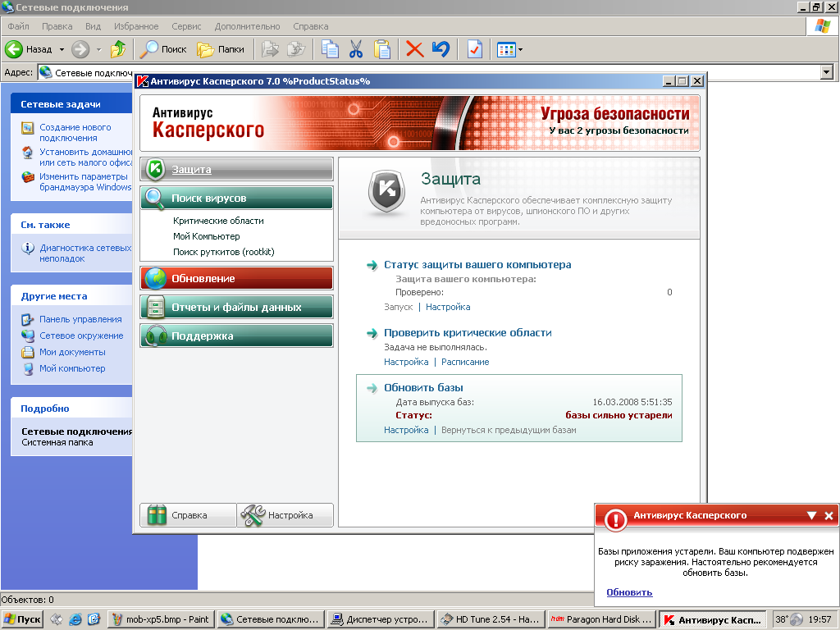This screenshot has width=840, height=630.
Task: Open the Вид menu
Action: [x=93, y=26]
